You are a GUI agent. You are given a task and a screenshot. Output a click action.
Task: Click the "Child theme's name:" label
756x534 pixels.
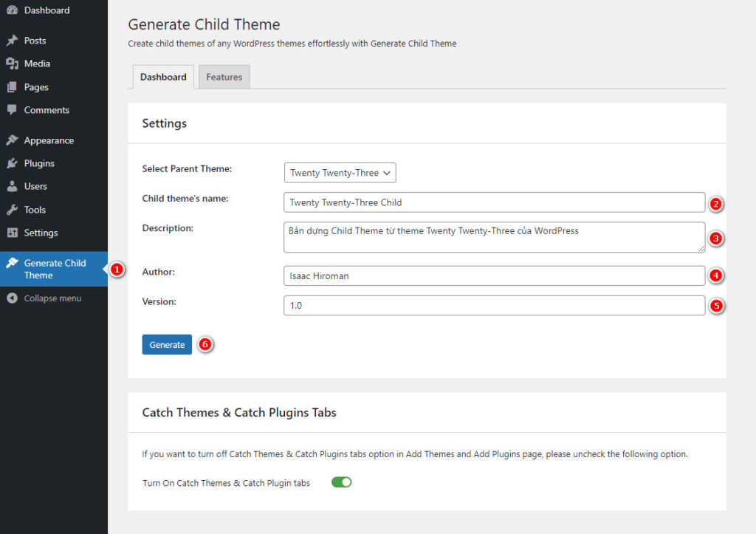coord(185,198)
